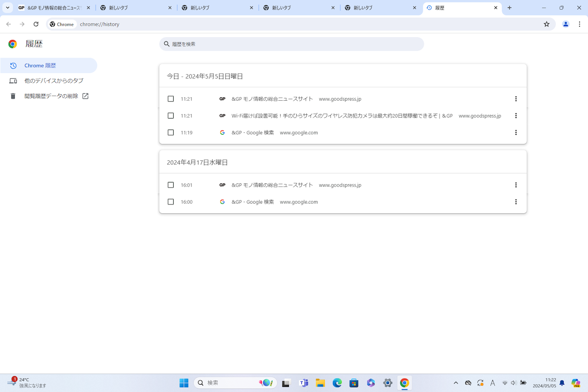
Task: Expand the system tray hidden icons chevron
Action: (456, 383)
